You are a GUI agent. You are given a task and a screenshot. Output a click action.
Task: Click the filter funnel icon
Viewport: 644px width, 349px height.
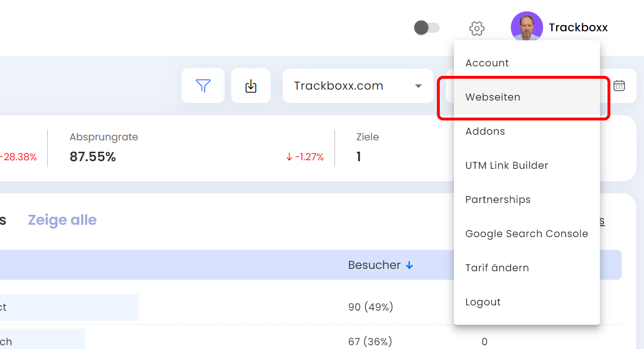pyautogui.click(x=203, y=86)
